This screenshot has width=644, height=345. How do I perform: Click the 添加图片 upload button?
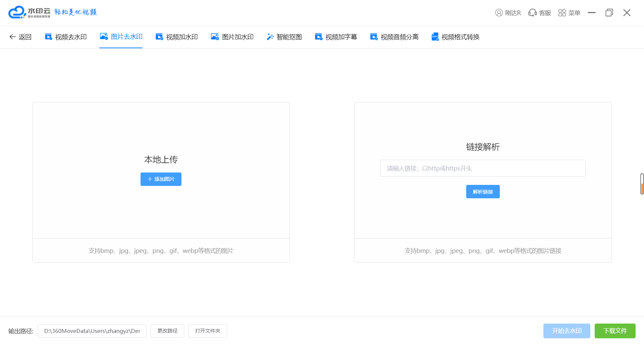click(x=161, y=179)
